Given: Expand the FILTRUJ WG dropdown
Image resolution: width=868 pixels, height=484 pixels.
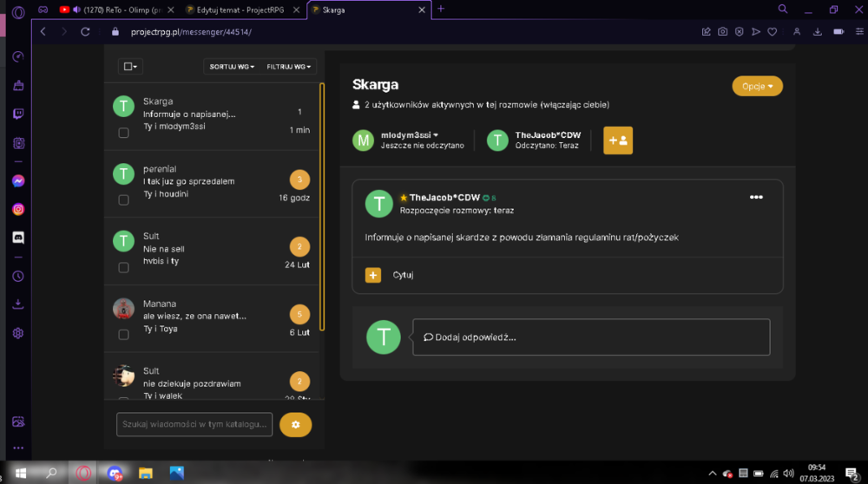Looking at the screenshot, I should click(288, 67).
